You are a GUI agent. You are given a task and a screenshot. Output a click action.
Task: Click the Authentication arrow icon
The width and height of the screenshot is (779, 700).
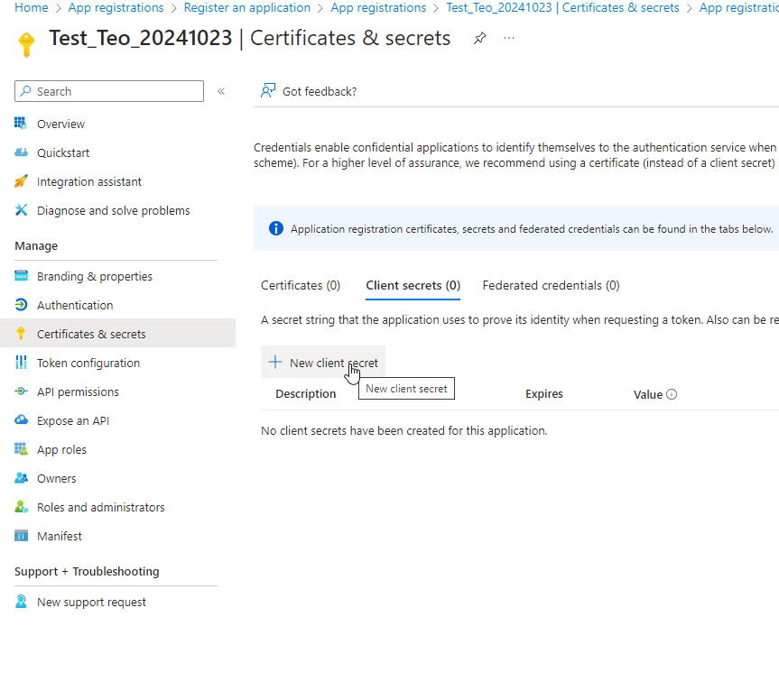[21, 305]
